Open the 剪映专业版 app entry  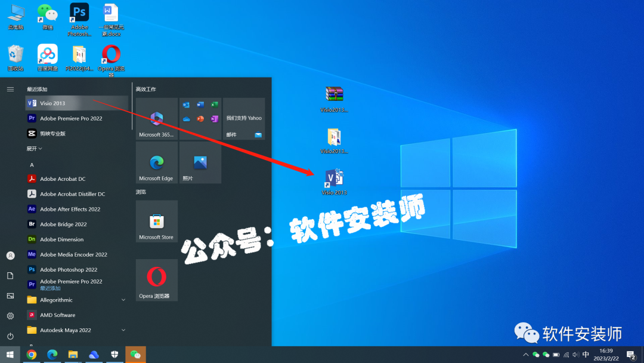pyautogui.click(x=77, y=134)
